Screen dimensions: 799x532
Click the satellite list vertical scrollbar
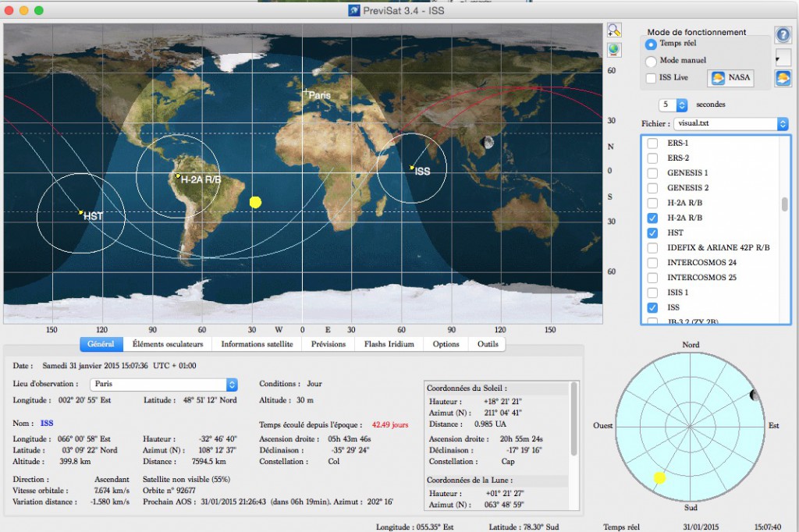tap(784, 204)
